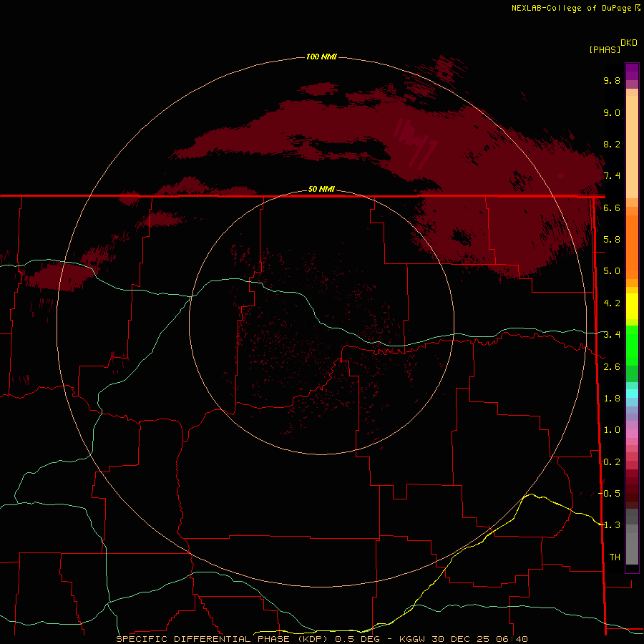This screenshot has height=644, width=644.
Task: Click the 3.4 legend value
Action: pyautogui.click(x=612, y=335)
